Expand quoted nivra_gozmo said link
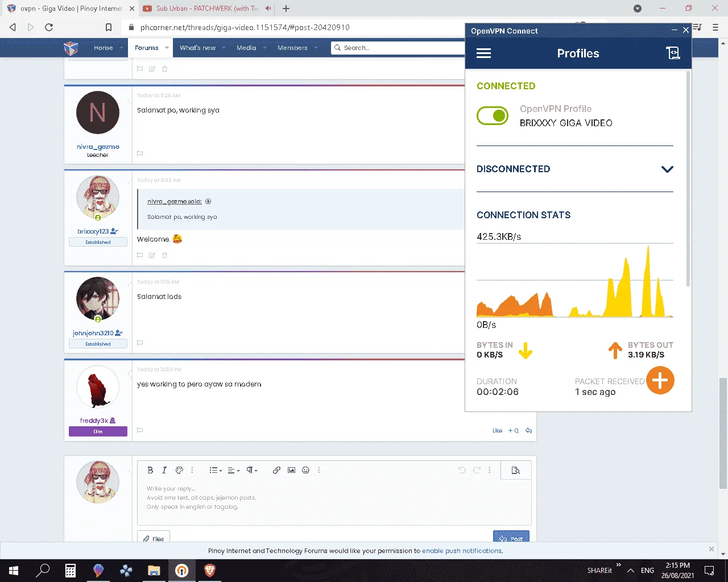Viewport: 728px width, 582px height. coord(175,201)
